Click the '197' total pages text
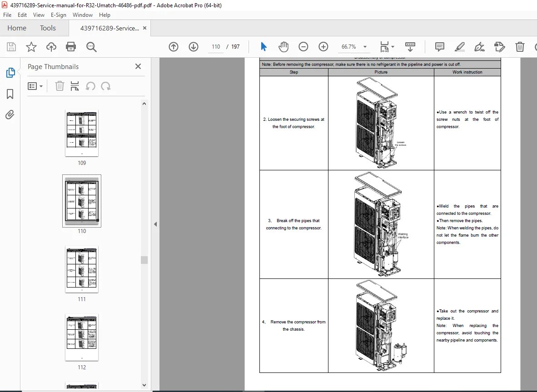Viewport: 537px width, 392px height. (235, 47)
